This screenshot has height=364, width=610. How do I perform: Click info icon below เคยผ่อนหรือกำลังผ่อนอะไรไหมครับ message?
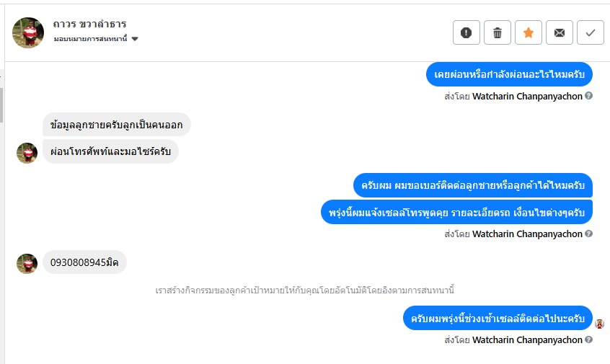[589, 95]
